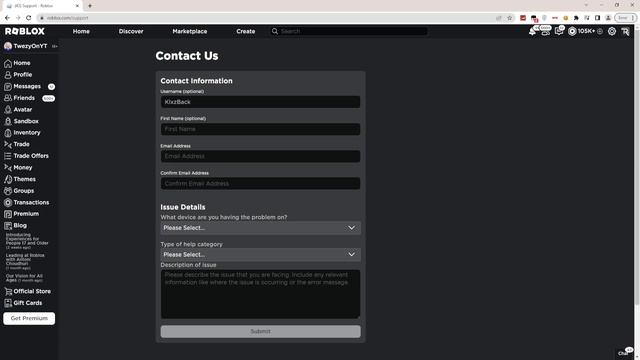Open the Profile sidebar icon

coord(8,75)
